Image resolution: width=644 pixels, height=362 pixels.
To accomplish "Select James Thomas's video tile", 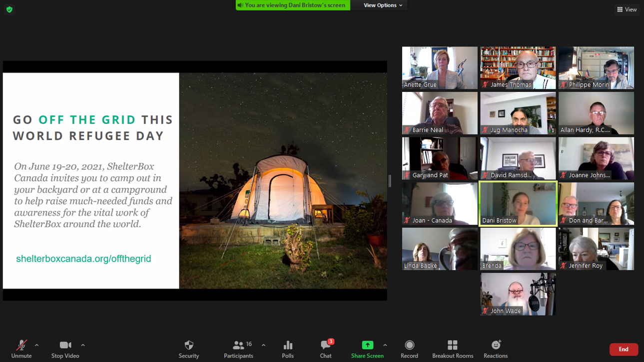I will point(518,68).
